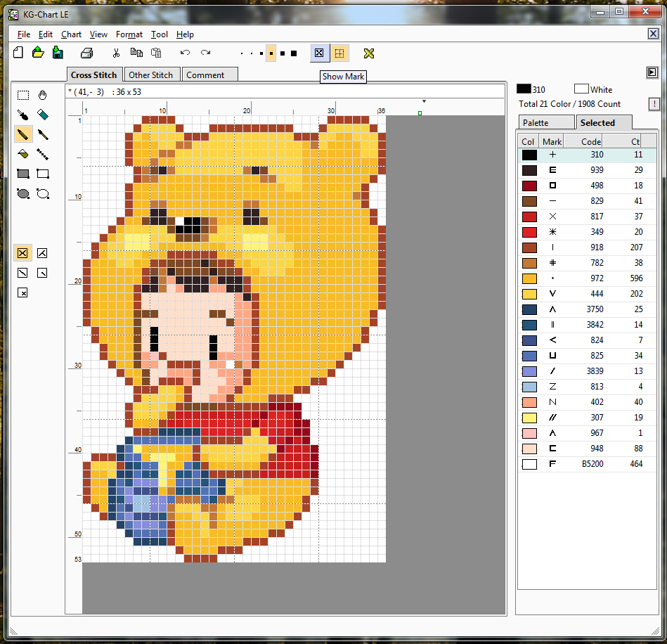The width and height of the screenshot is (667, 644).
Task: Select the fill bucket tool
Action: 23,154
